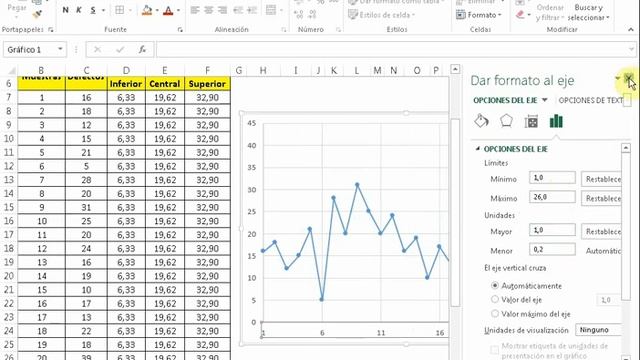Click the eraser clear icon in Modificar
Screen dimensions: 640x360
520,15
